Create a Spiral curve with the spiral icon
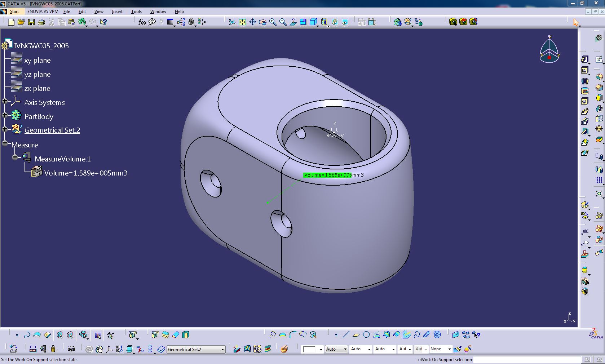Image resolution: width=605 pixels, height=364 pixels. [437, 335]
